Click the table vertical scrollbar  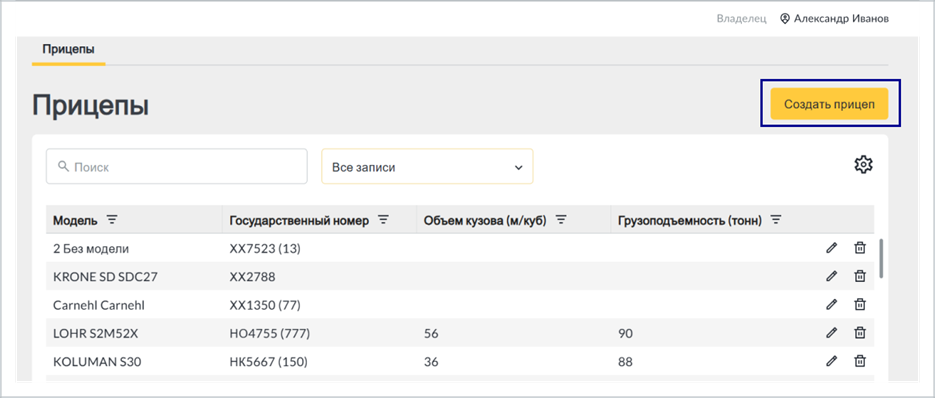coord(881,258)
